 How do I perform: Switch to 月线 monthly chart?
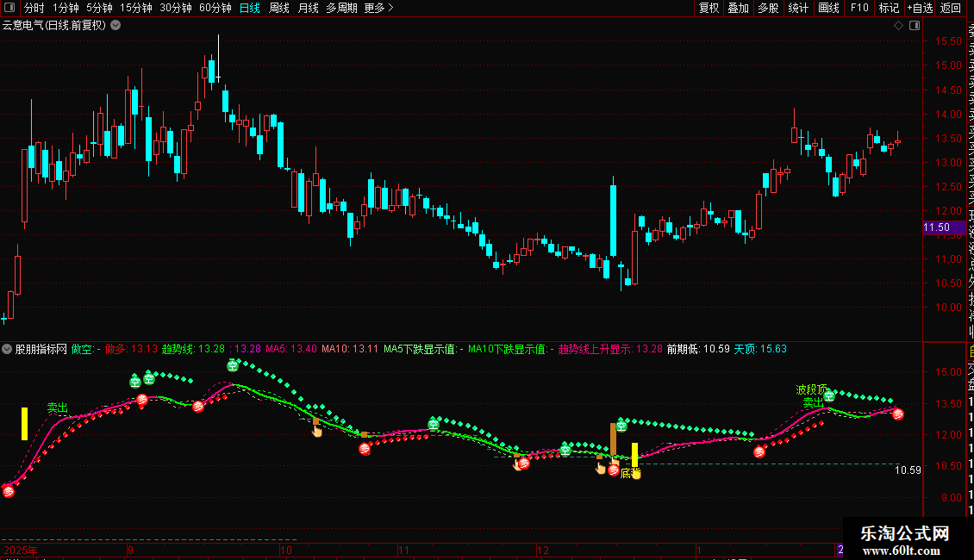[x=308, y=8]
